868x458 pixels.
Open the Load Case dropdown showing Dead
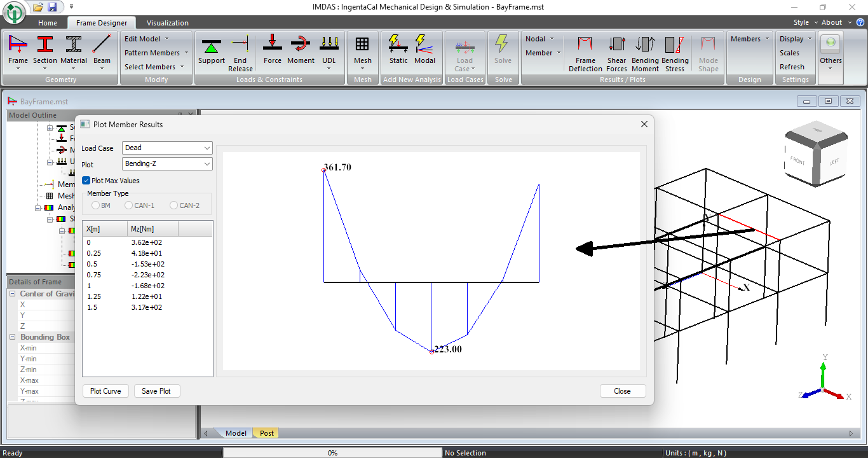(x=167, y=148)
